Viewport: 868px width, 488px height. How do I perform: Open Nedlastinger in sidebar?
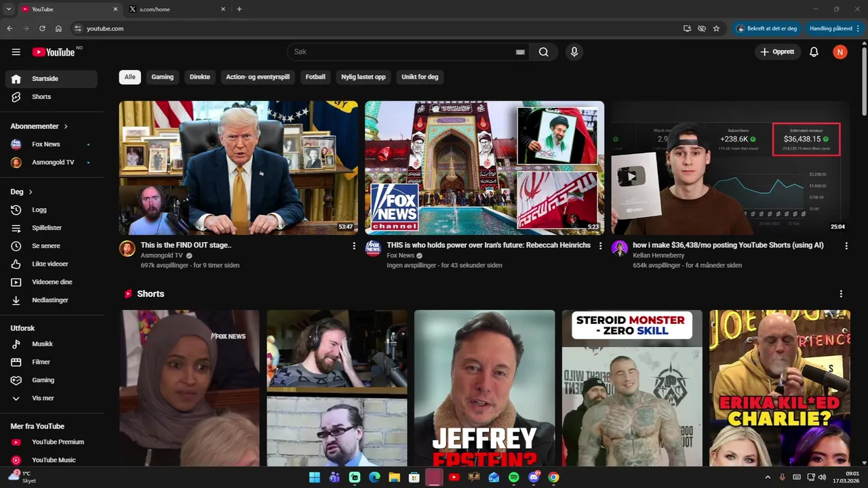pos(52,300)
